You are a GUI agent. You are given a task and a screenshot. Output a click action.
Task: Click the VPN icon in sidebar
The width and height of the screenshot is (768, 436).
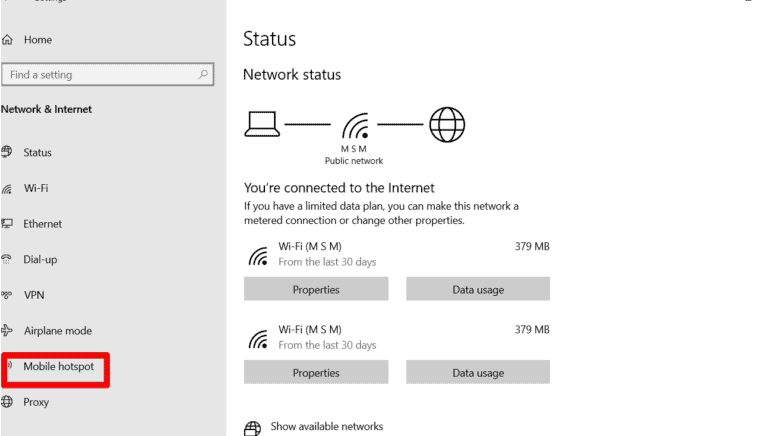[7, 295]
